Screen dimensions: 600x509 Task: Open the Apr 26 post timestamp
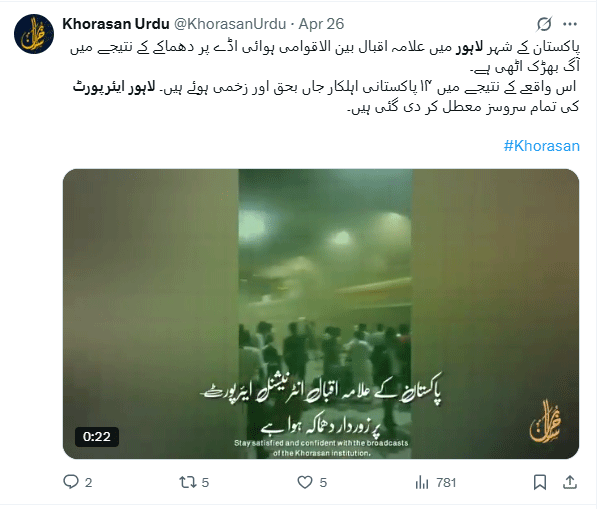(321, 24)
